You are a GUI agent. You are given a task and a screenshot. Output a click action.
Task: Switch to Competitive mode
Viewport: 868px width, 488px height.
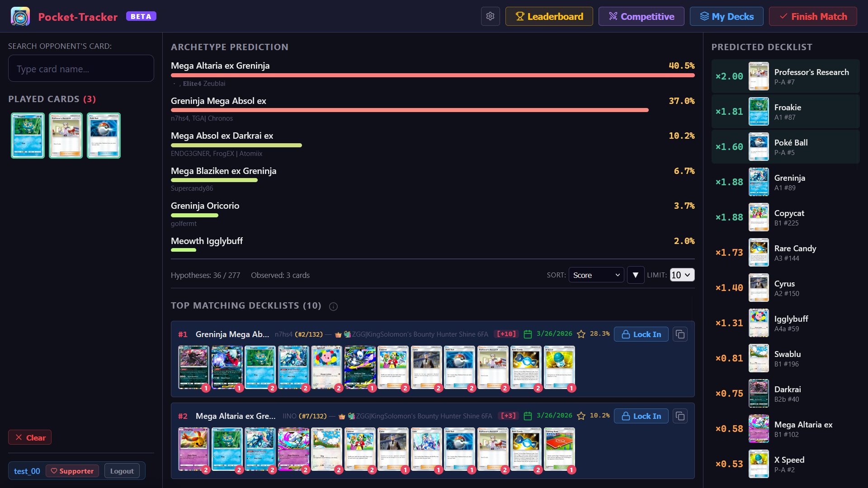tap(641, 16)
